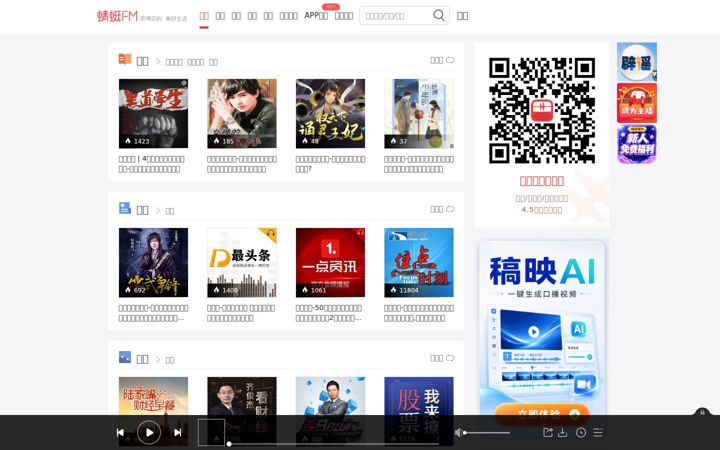
Task: Open the 齐俊杰看财经 cover
Action: pyautogui.click(x=242, y=396)
